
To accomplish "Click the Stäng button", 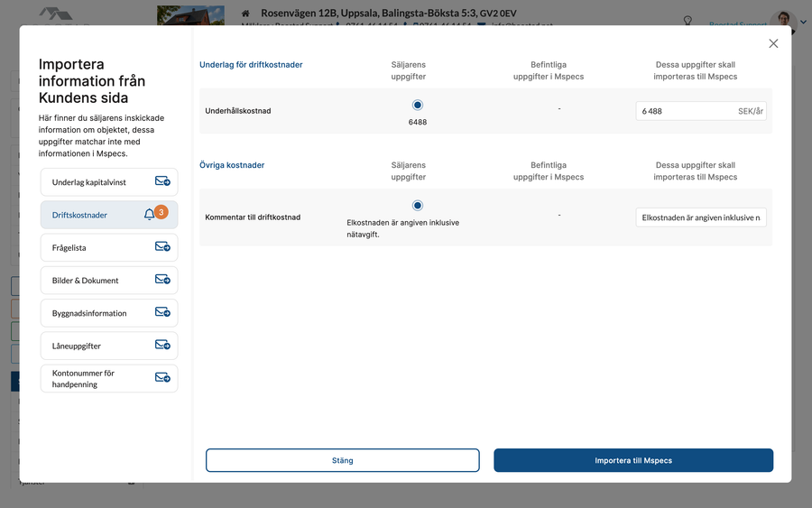I will 342,460.
